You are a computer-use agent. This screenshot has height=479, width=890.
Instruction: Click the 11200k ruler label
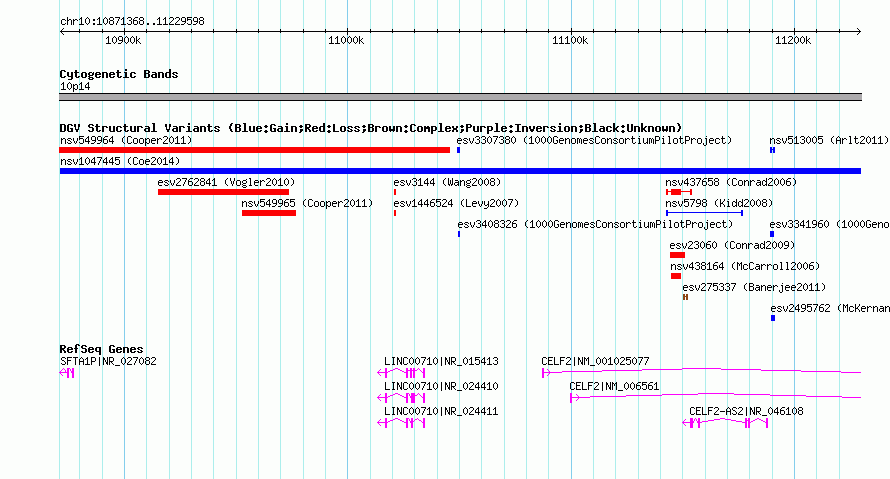[793, 40]
